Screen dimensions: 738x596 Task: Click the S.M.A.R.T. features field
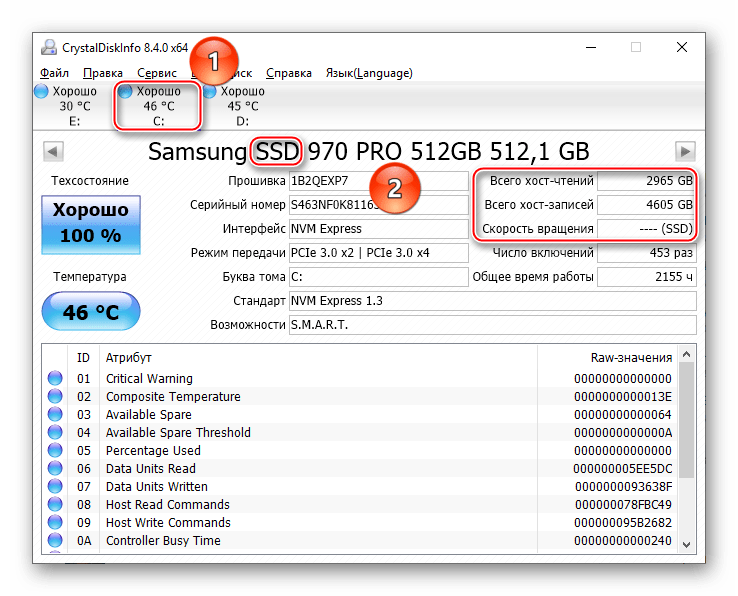pyautogui.click(x=492, y=325)
